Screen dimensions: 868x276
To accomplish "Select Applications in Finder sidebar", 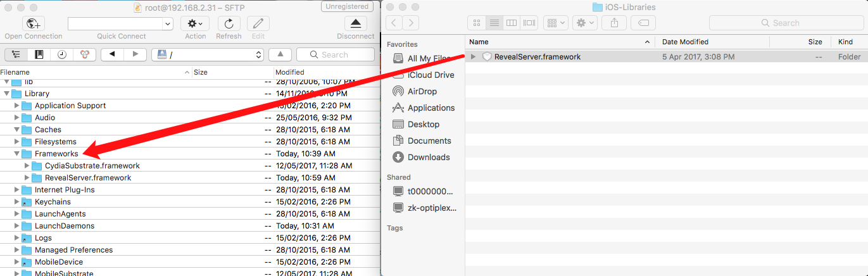I will tap(431, 108).
